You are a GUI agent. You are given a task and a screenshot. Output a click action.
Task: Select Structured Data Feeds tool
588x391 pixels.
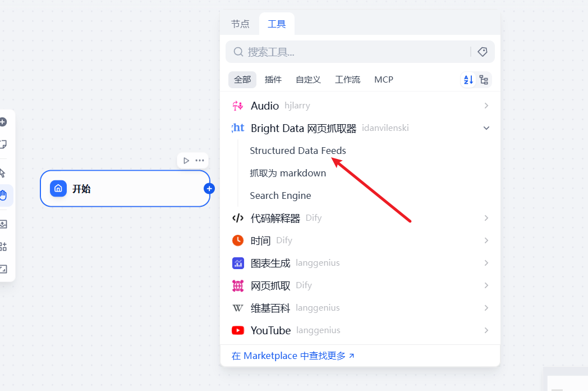point(298,151)
